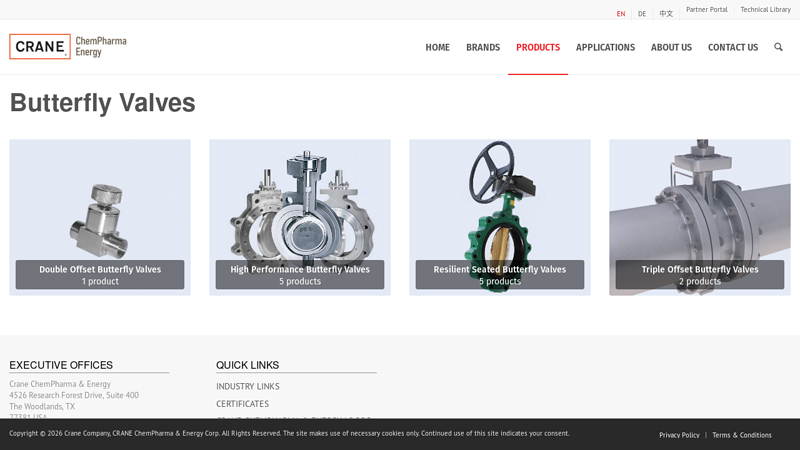Select the PRODUCTS menu item

pyautogui.click(x=538, y=47)
